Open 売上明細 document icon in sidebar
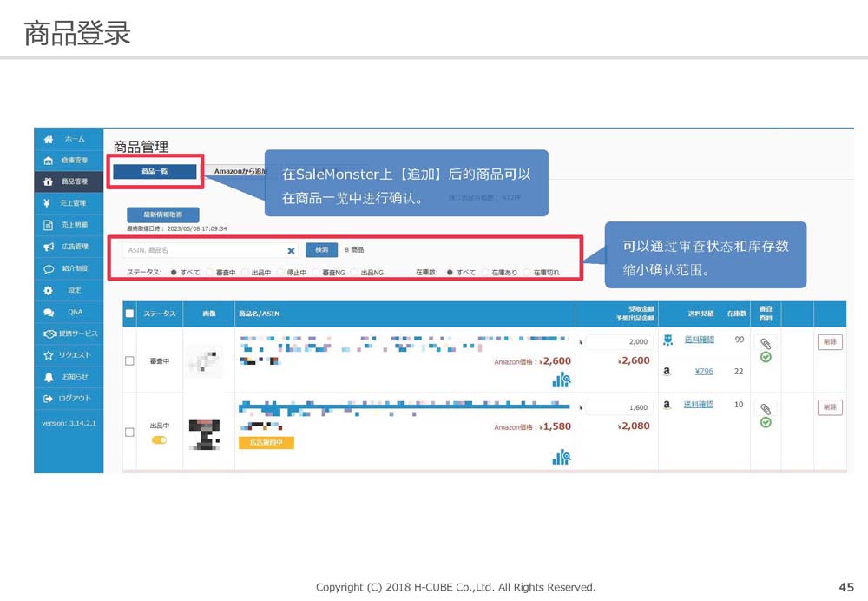Image resolution: width=868 pixels, height=601 pixels. [x=48, y=225]
